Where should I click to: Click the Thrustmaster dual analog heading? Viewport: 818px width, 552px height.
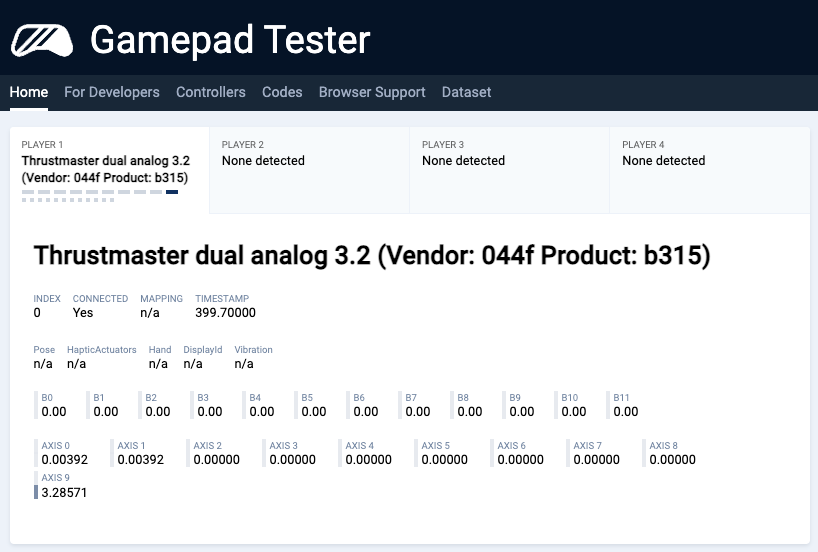point(372,256)
